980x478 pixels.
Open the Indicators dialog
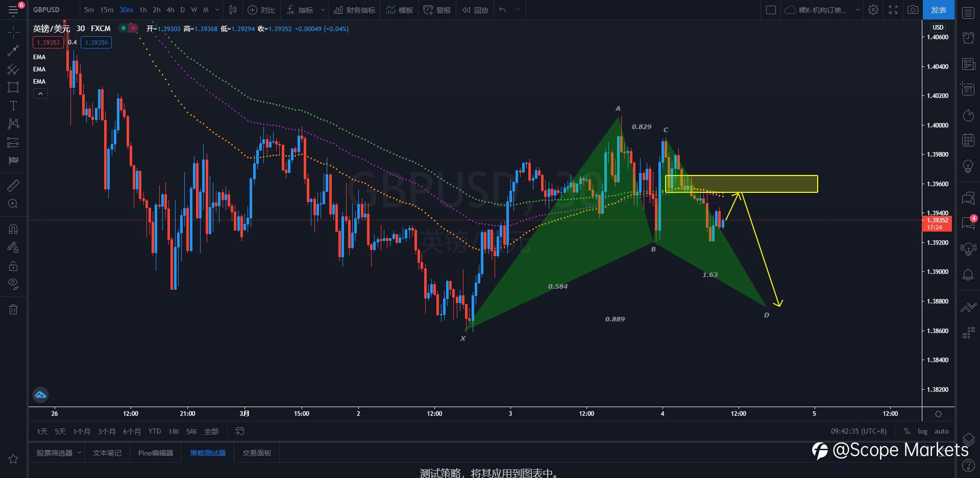tap(300, 10)
